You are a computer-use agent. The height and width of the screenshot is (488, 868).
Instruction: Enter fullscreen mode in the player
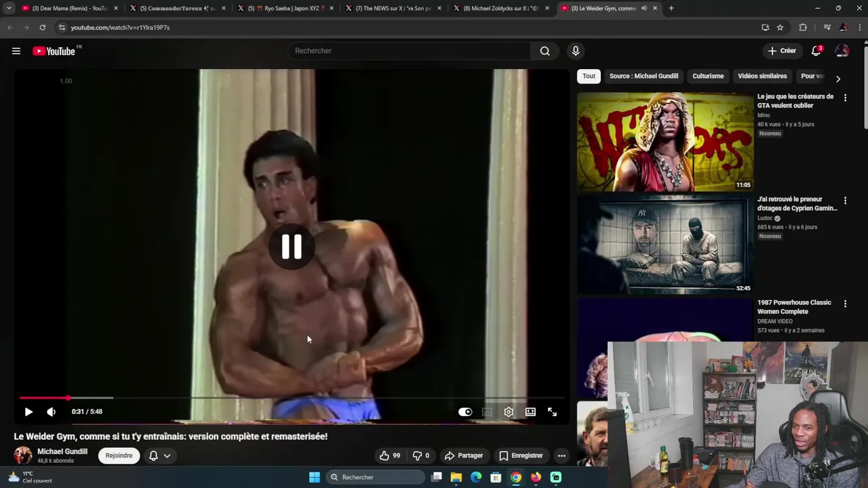(x=552, y=411)
